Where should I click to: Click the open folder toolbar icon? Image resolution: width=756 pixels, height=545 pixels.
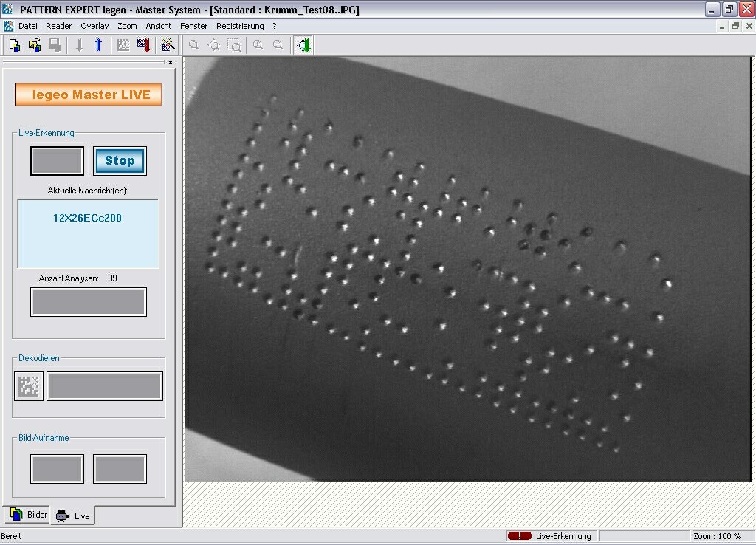(x=34, y=46)
